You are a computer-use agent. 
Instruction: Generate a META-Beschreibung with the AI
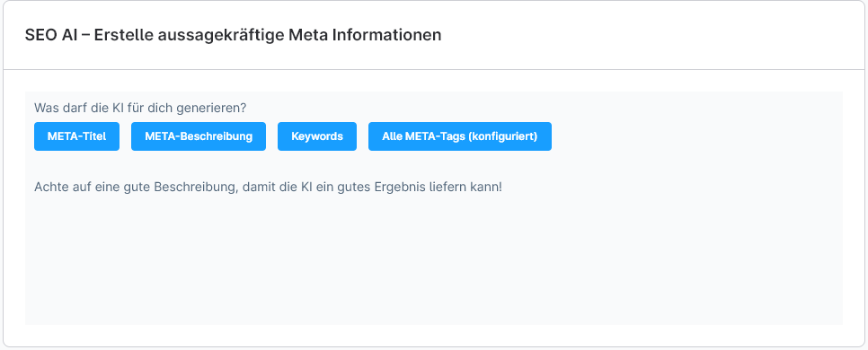[x=199, y=136]
